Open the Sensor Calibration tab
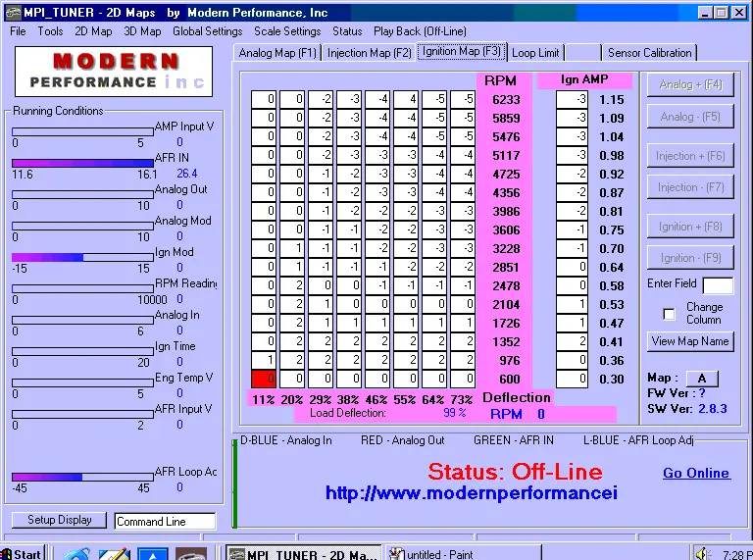Viewport: 753px width, 560px height. 649,53
